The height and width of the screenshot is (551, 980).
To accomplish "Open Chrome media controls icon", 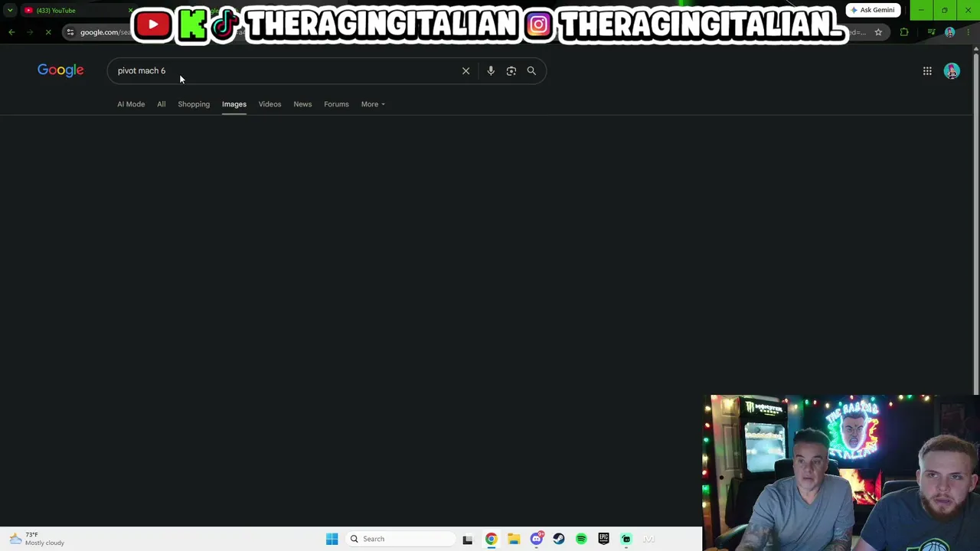I will [x=931, y=32].
